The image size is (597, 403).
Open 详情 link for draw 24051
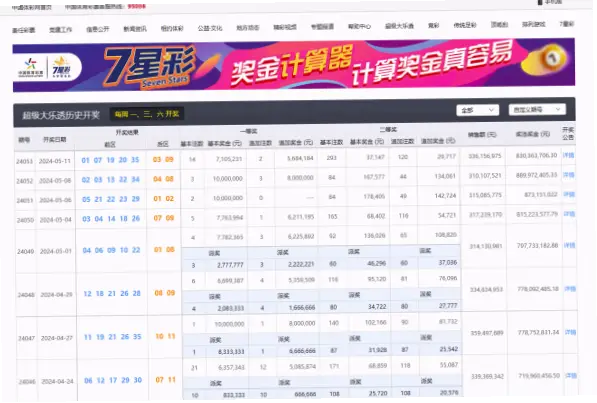click(569, 195)
